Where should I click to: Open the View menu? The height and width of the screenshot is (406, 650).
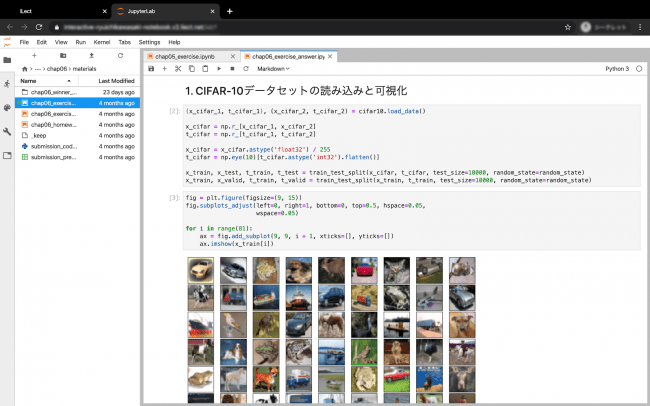click(x=61, y=42)
